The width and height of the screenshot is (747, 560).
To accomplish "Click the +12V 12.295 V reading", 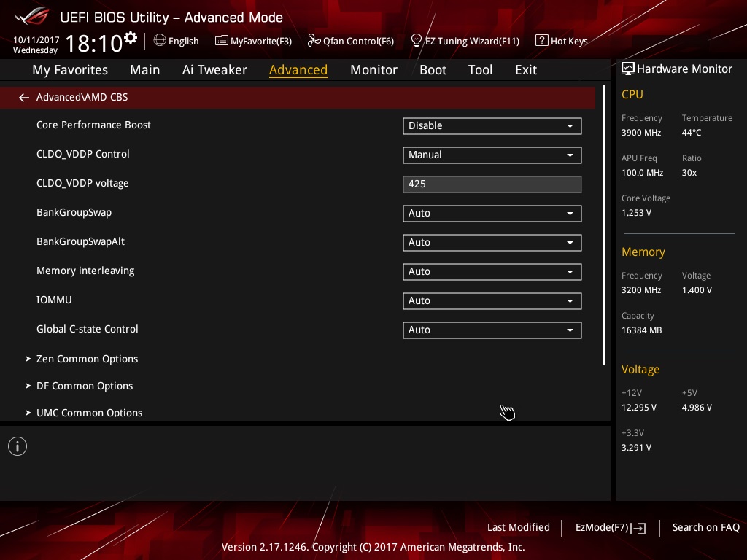I will (x=639, y=408).
